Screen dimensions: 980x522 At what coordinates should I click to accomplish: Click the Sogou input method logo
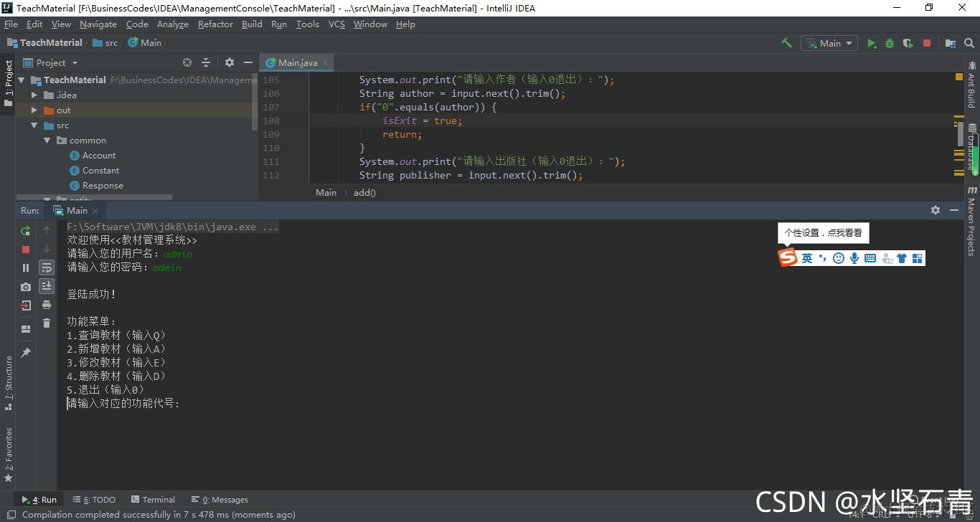(x=788, y=258)
